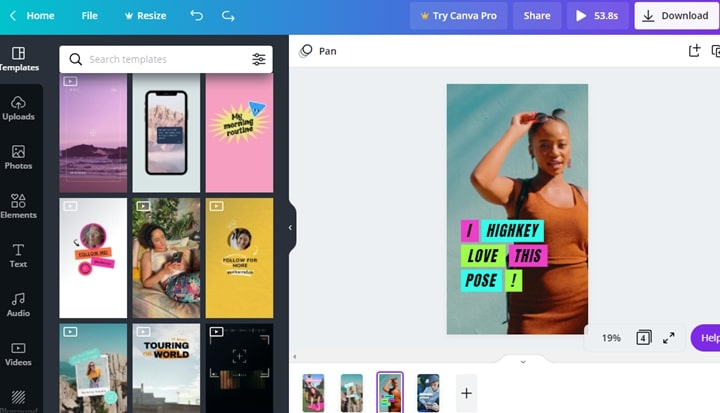Choose the Touring the World template
This screenshot has width=720, height=413.
pos(166,368)
